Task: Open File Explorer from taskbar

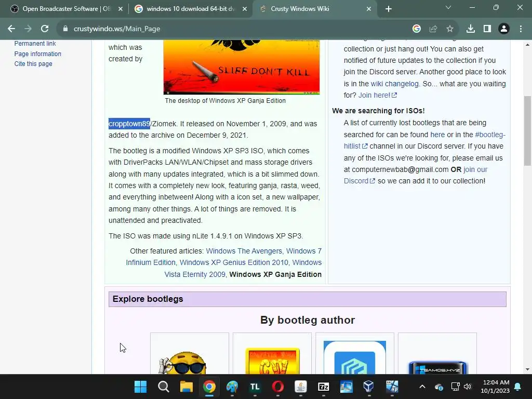Action: [187, 387]
